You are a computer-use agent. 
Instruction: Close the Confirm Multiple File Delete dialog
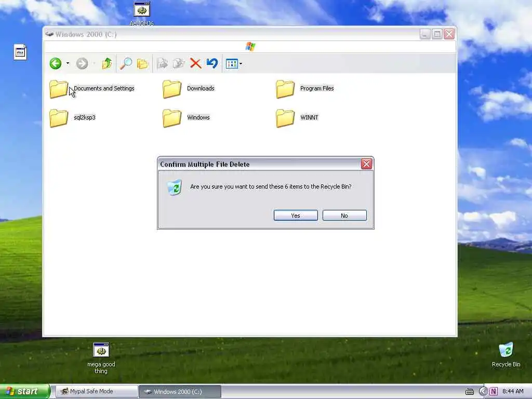pyautogui.click(x=366, y=164)
